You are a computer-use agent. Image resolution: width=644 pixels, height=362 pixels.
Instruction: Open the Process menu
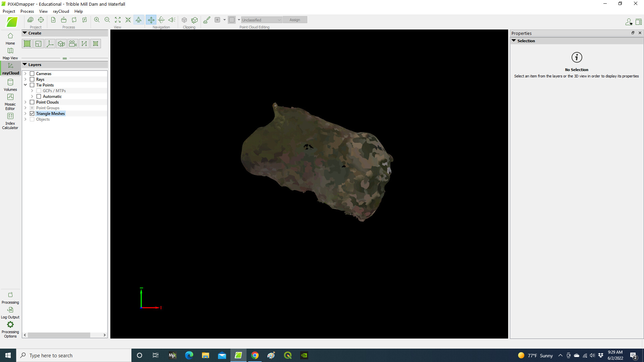coord(27,11)
